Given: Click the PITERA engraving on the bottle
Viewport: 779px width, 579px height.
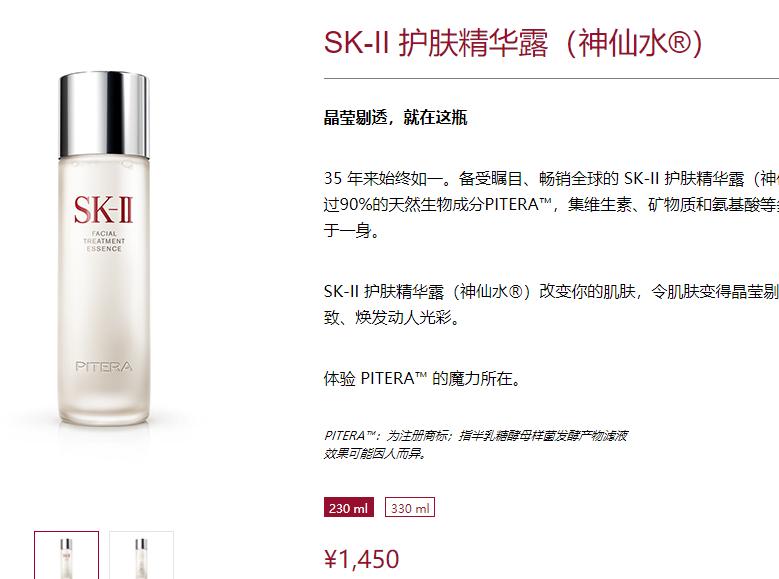Looking at the screenshot, I should tap(104, 367).
